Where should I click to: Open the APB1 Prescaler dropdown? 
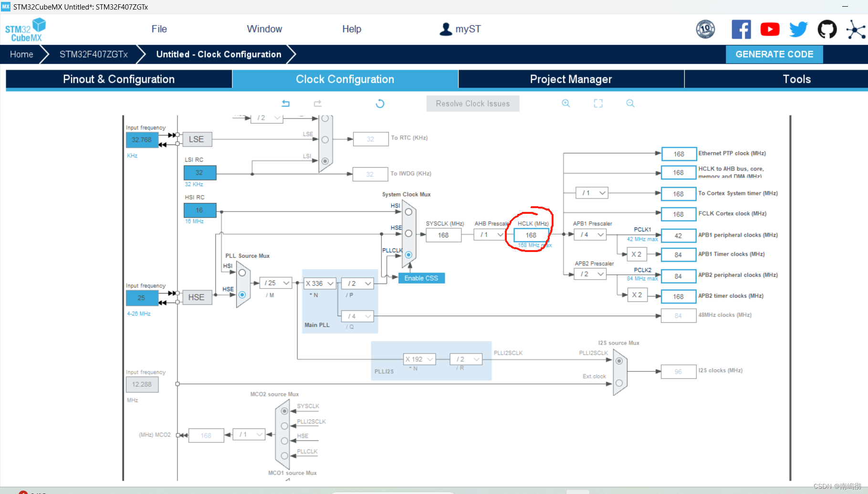tap(590, 235)
